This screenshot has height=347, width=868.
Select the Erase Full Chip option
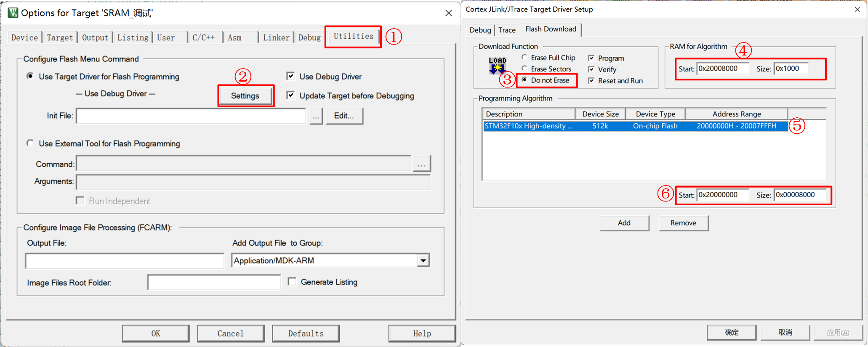click(x=525, y=57)
